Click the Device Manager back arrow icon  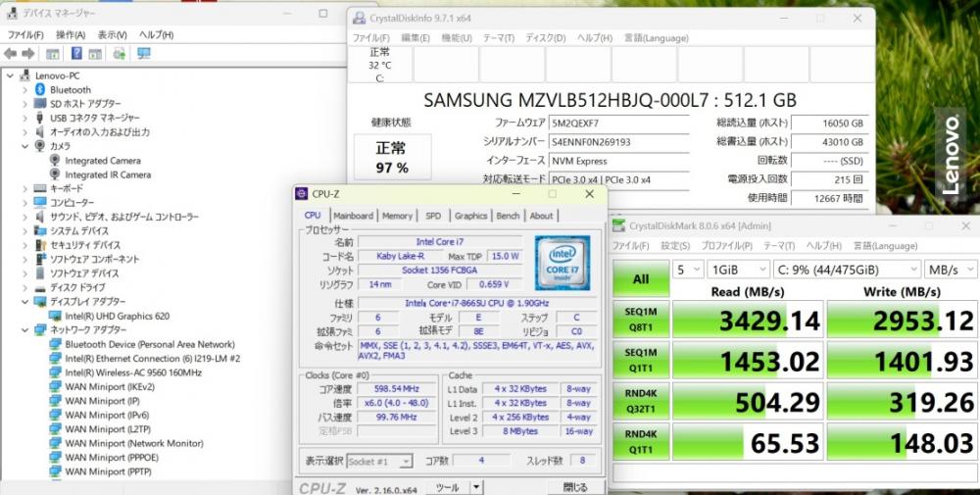[x=11, y=54]
